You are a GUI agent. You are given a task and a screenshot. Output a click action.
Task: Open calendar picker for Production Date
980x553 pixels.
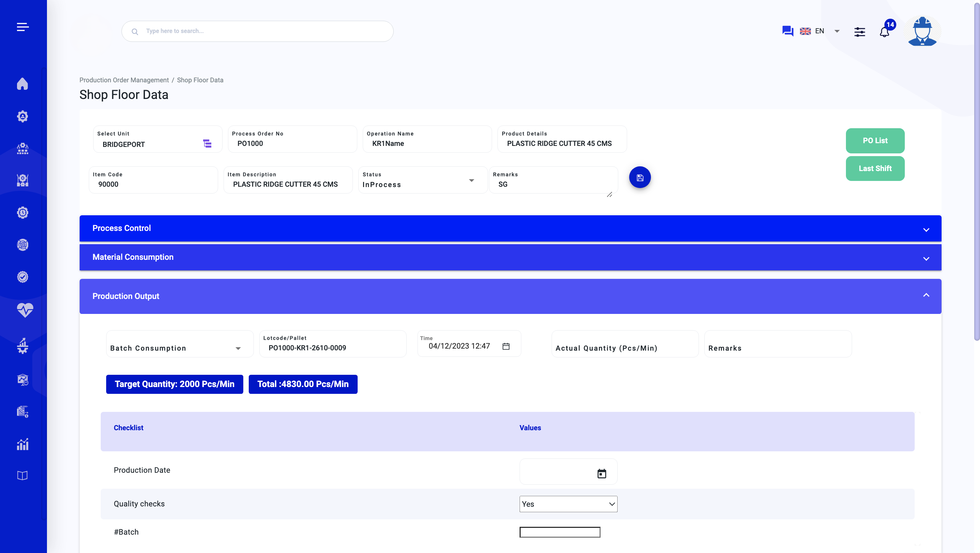click(602, 473)
